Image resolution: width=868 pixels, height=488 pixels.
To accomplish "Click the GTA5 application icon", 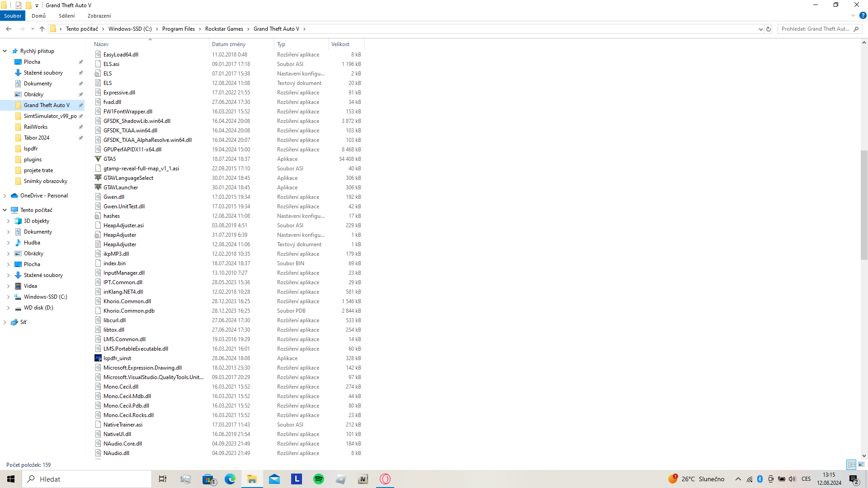I will 98,159.
